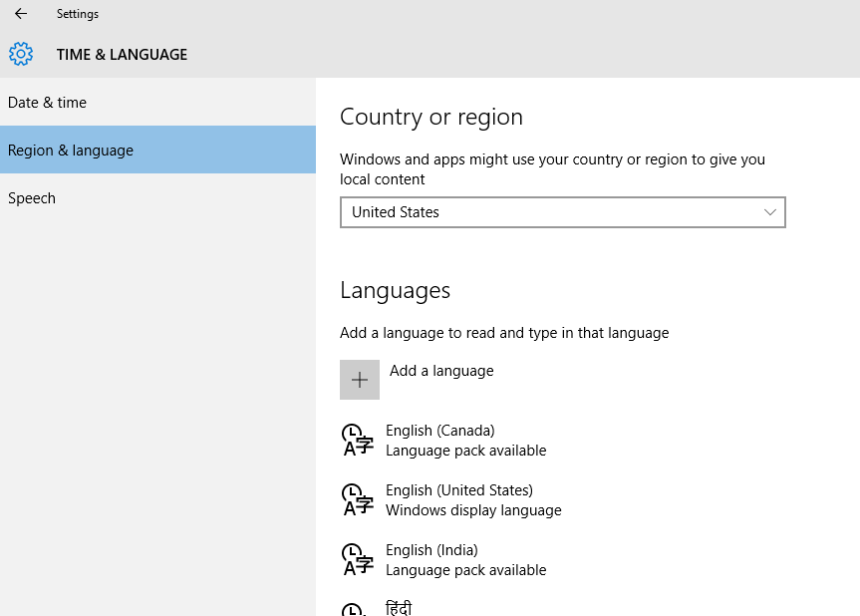The image size is (860, 616).
Task: Go back with the arrow button
Action: (21, 14)
